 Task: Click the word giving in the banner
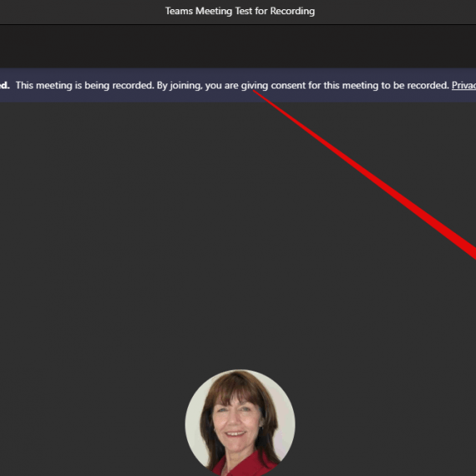click(255, 86)
